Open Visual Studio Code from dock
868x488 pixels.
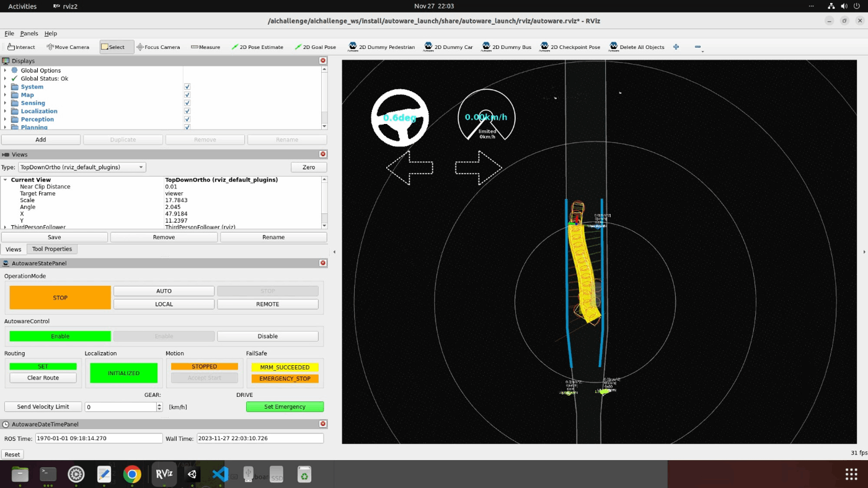pyautogui.click(x=220, y=474)
